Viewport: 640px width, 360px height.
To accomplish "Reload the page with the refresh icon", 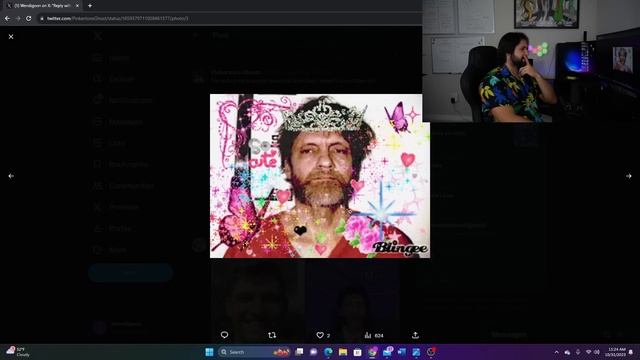I will click(x=29, y=18).
